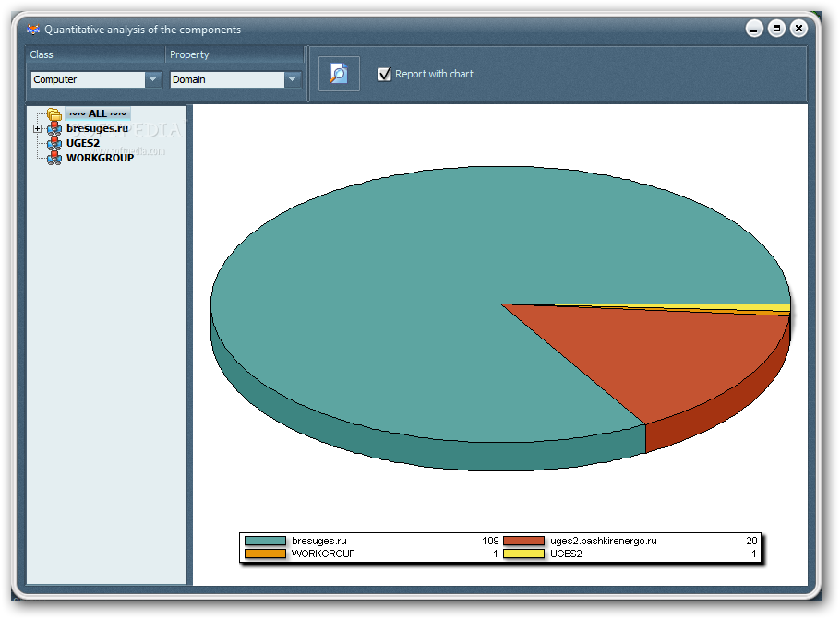This screenshot has height=619, width=840.
Task: Click the uges2.bashkirenergo.ru legend label
Action: (x=604, y=541)
